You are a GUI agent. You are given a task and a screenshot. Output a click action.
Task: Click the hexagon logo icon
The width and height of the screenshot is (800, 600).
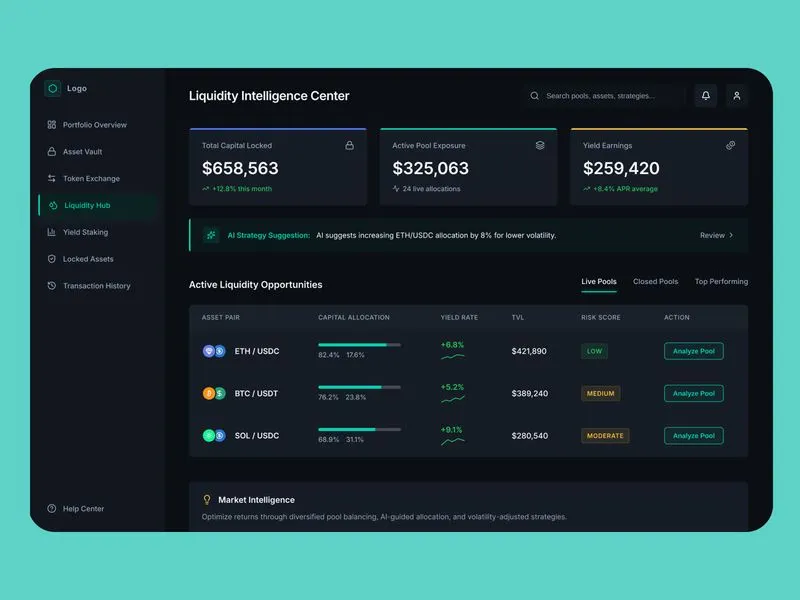53,88
